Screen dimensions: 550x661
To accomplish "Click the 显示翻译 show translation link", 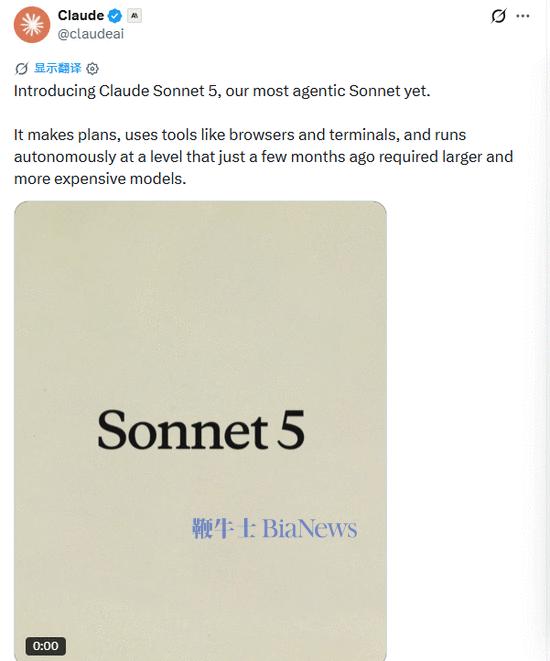I will click(x=58, y=68).
